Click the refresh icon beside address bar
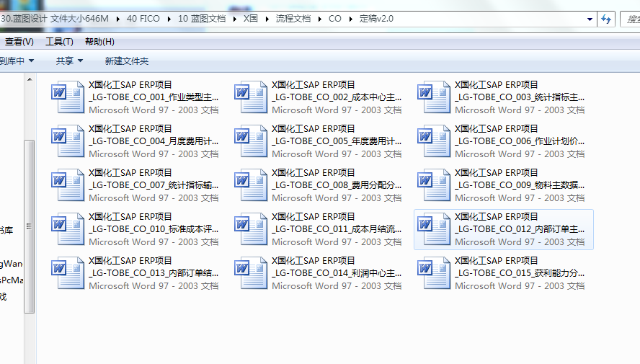The image size is (640, 364). point(607,19)
